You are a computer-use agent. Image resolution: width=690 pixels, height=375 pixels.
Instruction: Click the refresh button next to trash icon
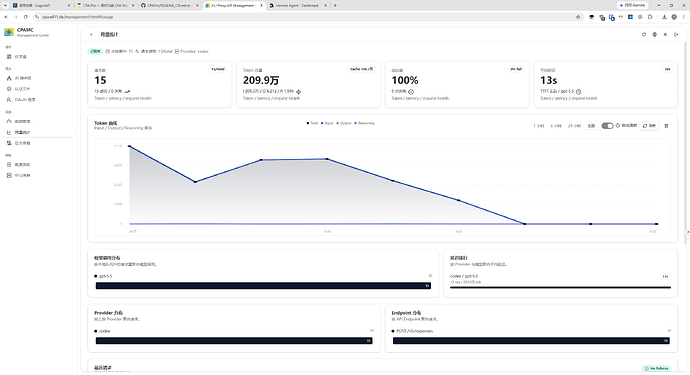click(649, 126)
